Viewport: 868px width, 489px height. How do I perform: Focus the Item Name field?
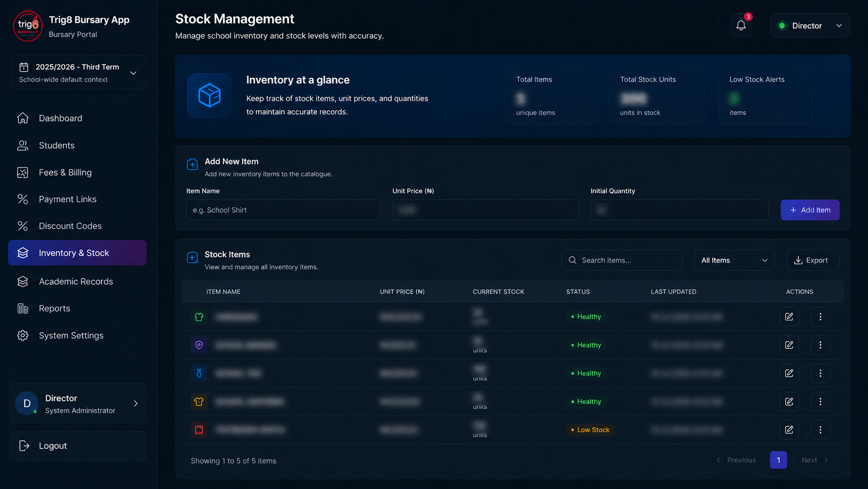(283, 210)
